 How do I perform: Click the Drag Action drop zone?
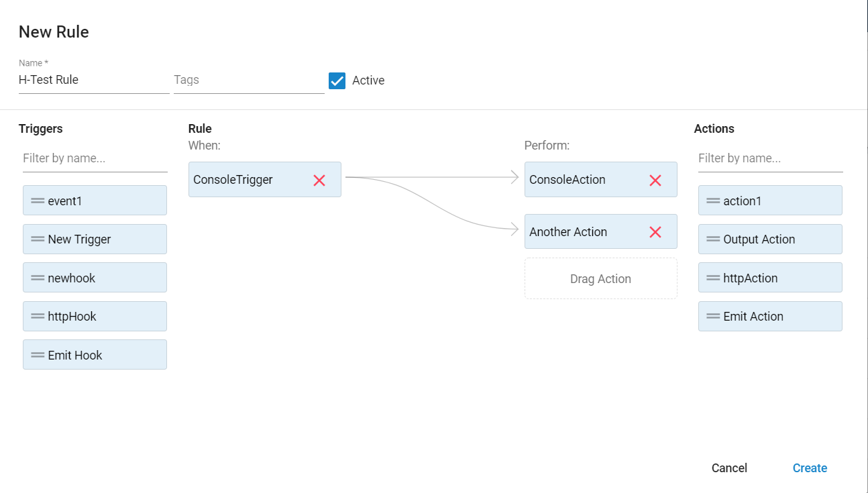point(600,279)
